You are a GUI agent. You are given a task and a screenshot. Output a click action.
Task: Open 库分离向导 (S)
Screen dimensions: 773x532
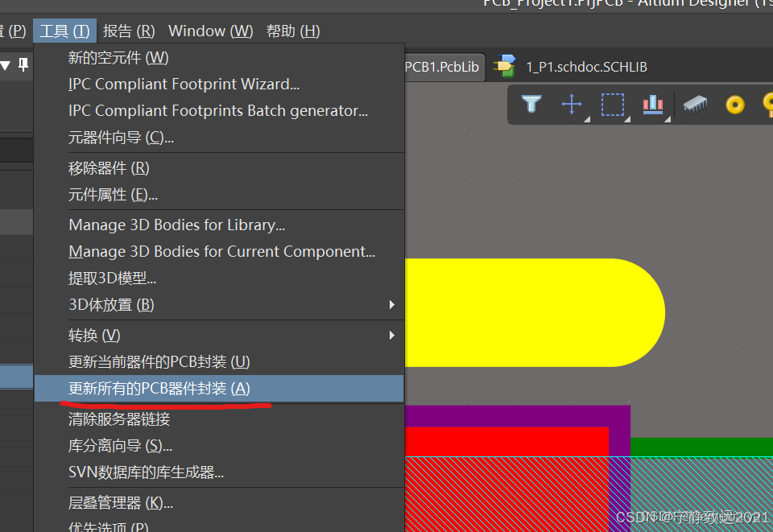219,446
